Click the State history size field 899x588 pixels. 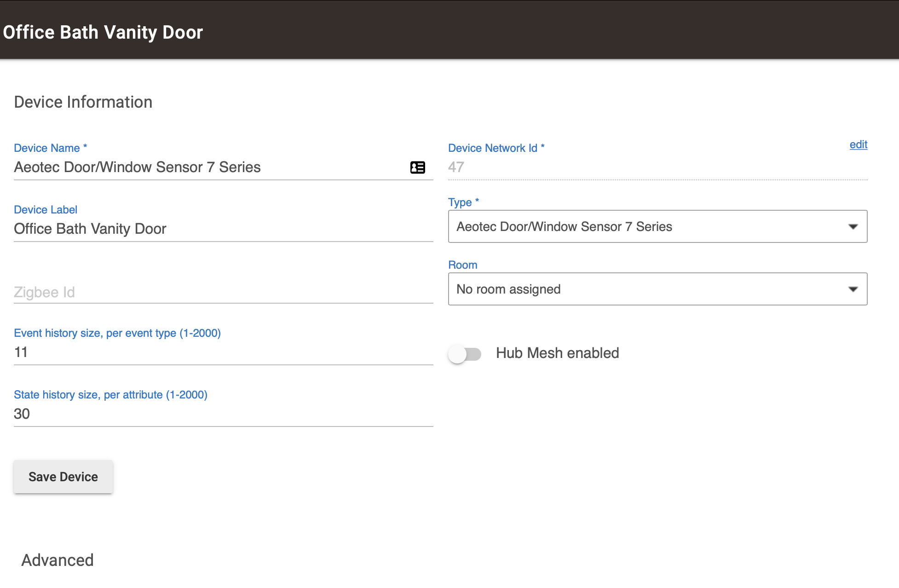(x=224, y=414)
